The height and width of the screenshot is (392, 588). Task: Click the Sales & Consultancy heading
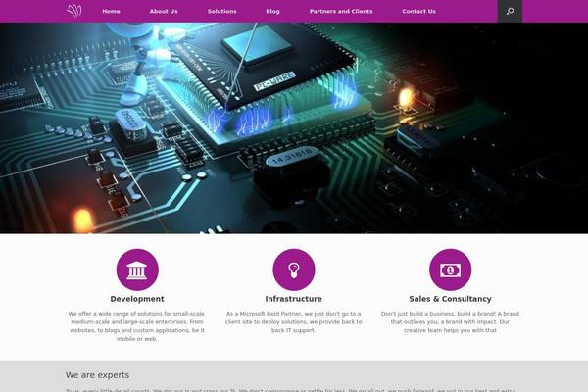tap(451, 299)
